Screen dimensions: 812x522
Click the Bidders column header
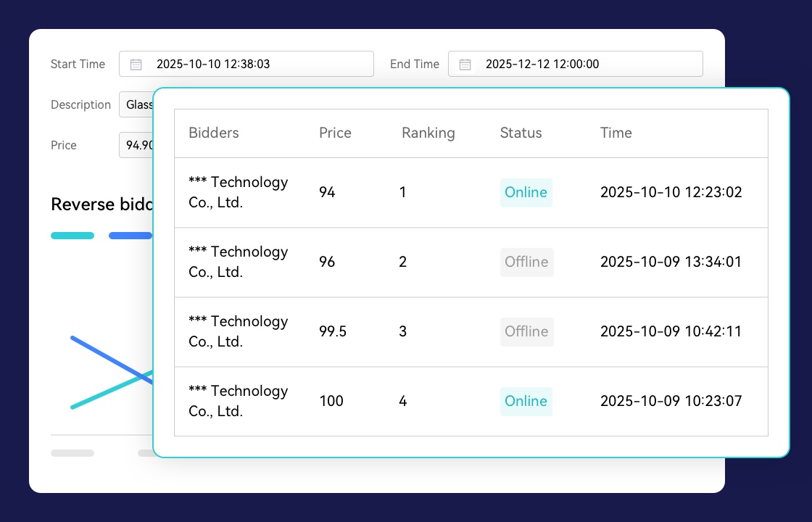click(x=213, y=133)
